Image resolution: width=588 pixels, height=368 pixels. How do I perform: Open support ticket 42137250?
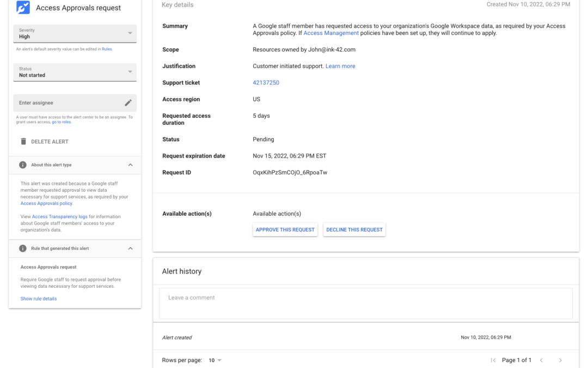coord(266,83)
